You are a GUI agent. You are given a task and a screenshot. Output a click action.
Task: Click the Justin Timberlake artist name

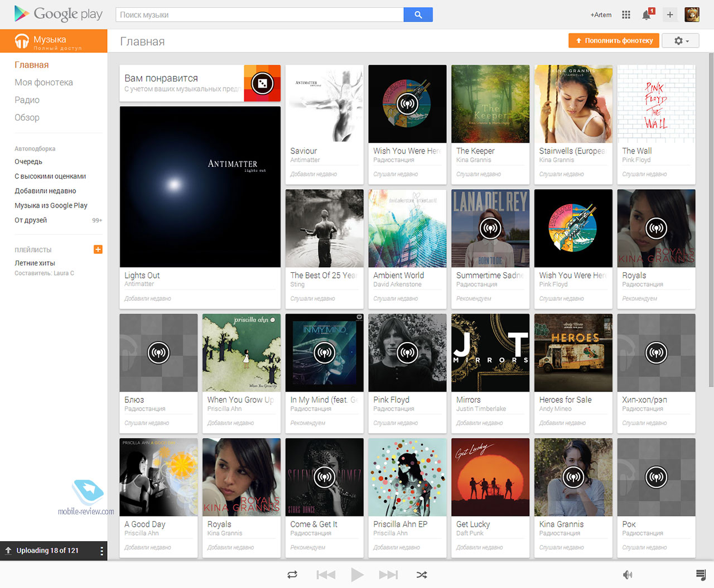481,409
